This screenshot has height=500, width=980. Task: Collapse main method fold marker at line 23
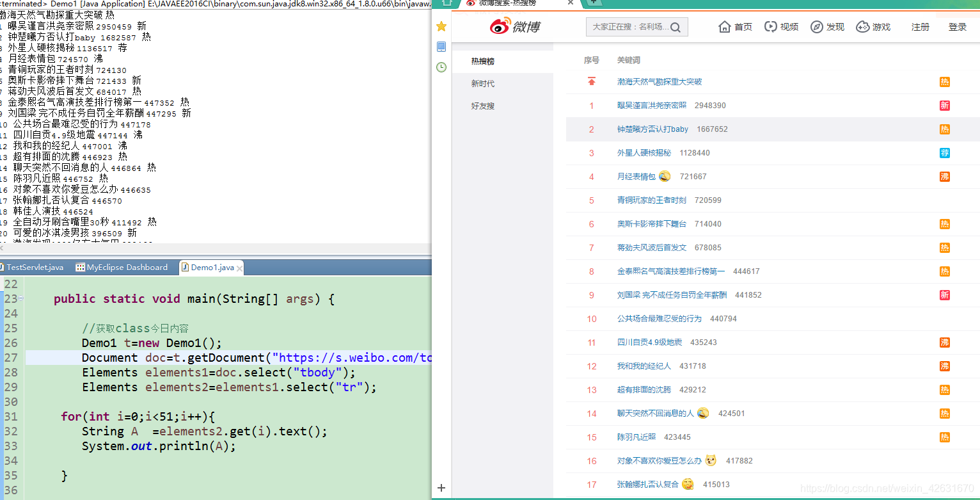(x=21, y=298)
